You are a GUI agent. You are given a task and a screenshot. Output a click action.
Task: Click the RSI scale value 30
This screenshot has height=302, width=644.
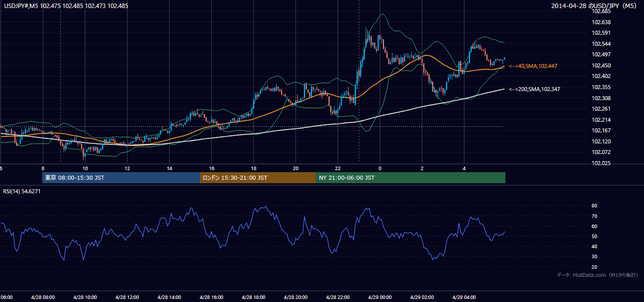594,257
